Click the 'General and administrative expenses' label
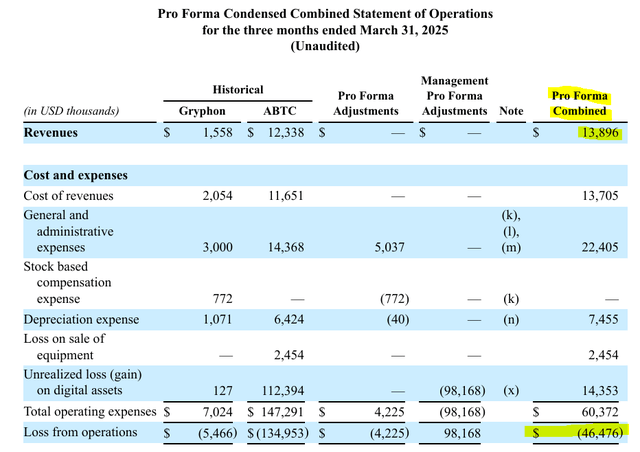Image resolution: width=640 pixels, height=452 pixels. pyautogui.click(x=69, y=231)
